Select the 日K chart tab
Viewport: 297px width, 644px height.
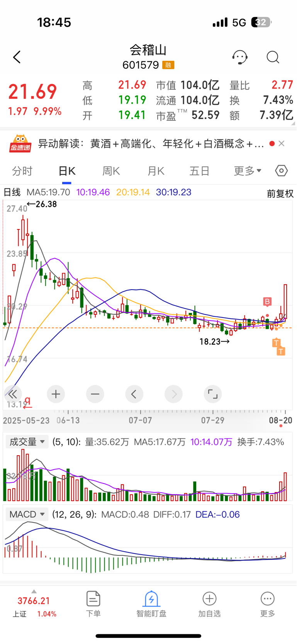pyautogui.click(x=67, y=171)
